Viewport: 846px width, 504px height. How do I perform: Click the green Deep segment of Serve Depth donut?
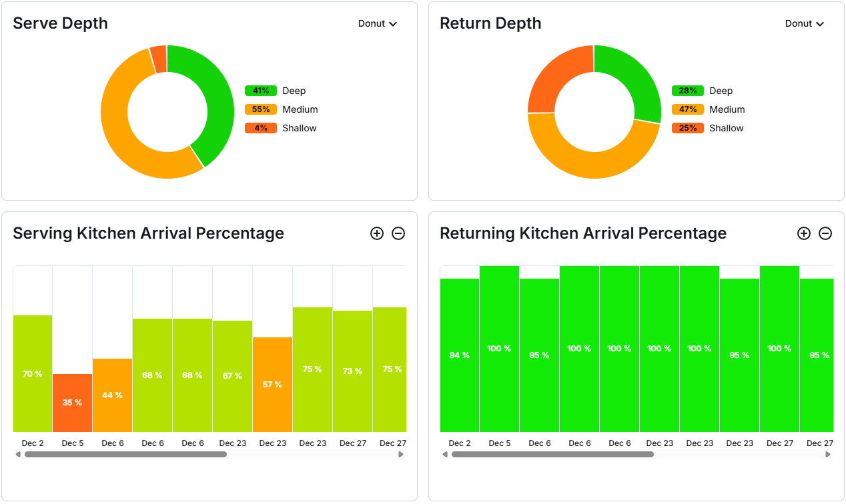[x=214, y=100]
